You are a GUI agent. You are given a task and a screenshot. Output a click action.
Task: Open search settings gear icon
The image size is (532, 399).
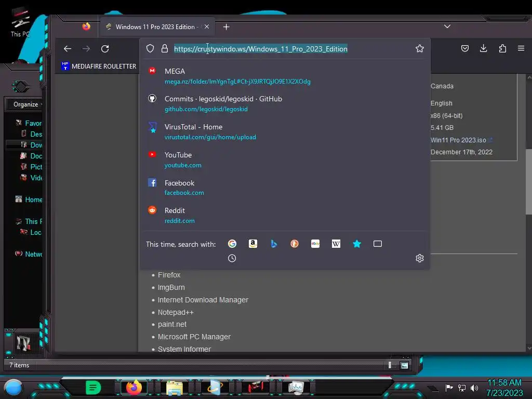pos(420,258)
